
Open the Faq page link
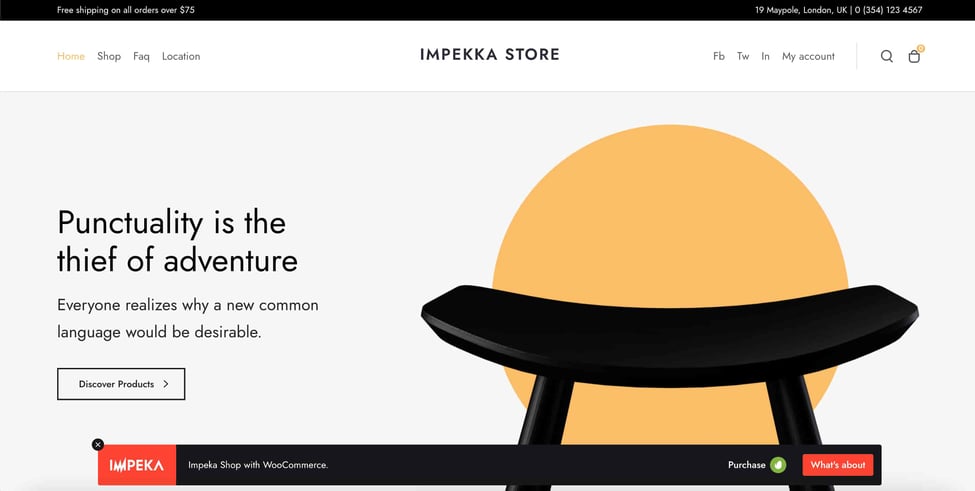click(x=141, y=57)
